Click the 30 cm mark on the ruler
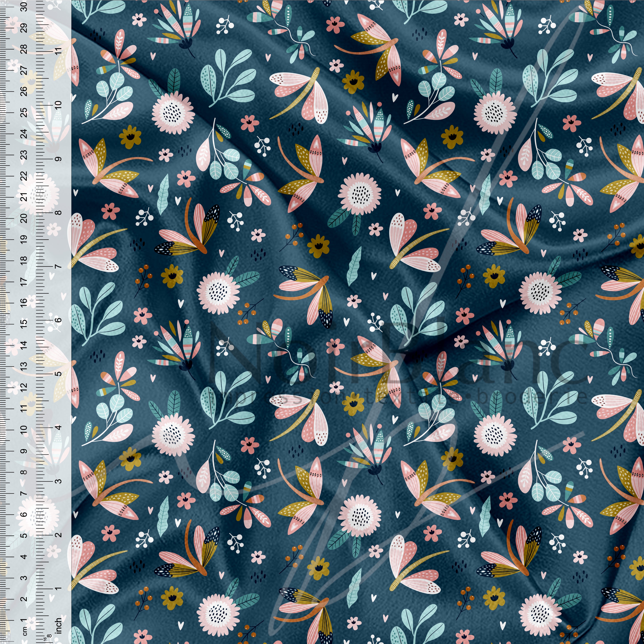The image size is (644, 644). click(x=24, y=6)
